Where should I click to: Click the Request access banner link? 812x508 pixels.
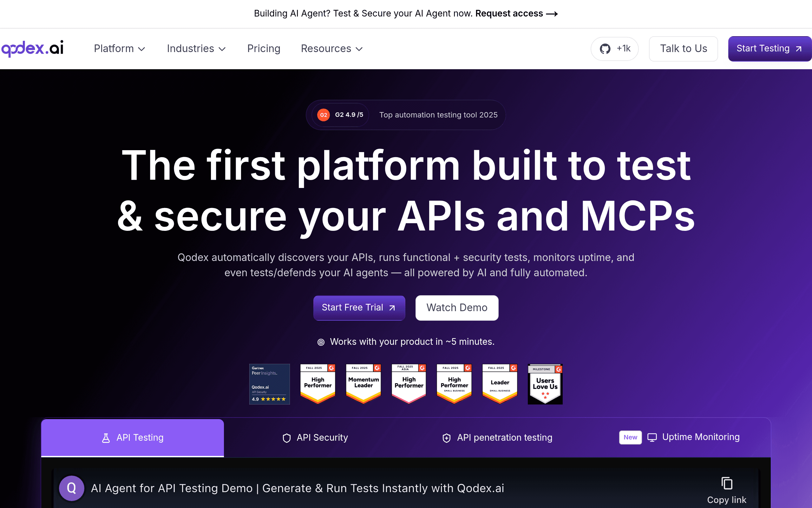pyautogui.click(x=516, y=13)
